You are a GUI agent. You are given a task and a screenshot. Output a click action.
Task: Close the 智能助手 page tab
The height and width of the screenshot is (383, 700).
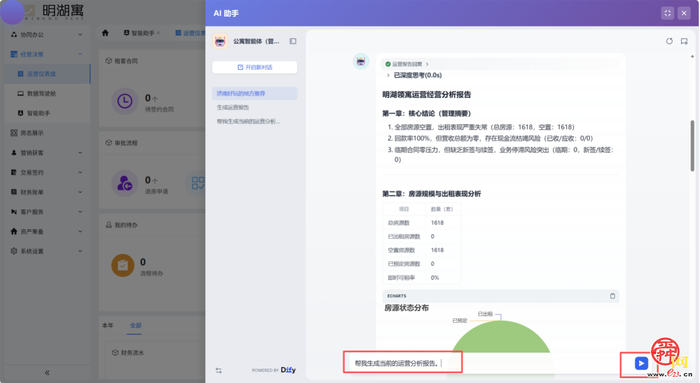158,33
